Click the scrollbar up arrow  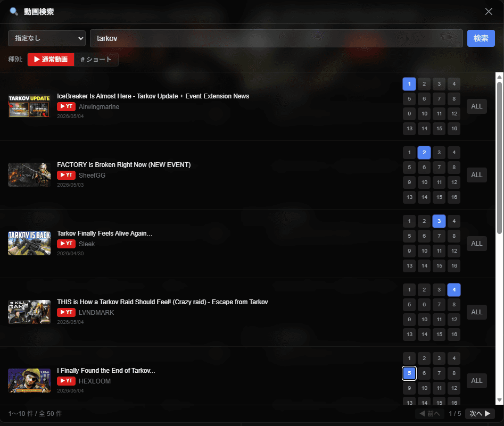coord(499,77)
